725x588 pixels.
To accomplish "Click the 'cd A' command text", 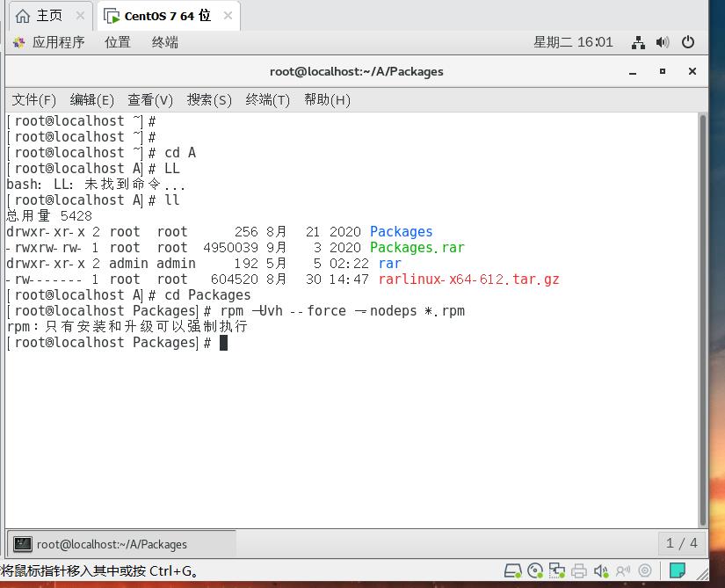I will pos(180,153).
